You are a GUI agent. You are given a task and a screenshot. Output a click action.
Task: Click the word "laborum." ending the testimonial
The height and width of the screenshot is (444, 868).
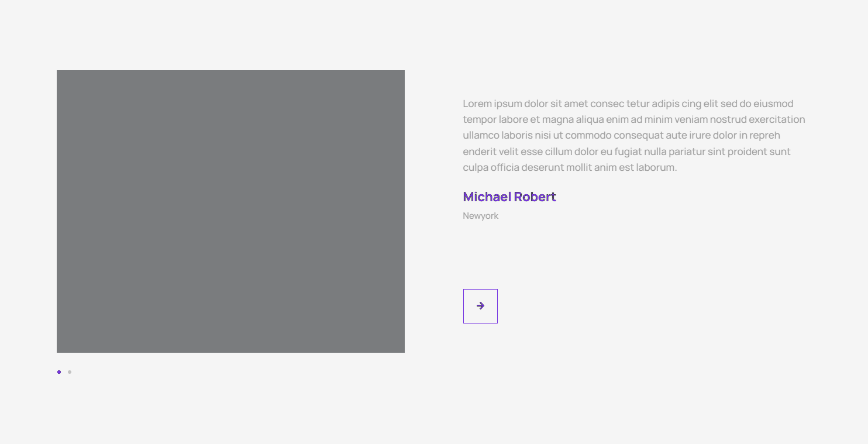click(x=656, y=168)
